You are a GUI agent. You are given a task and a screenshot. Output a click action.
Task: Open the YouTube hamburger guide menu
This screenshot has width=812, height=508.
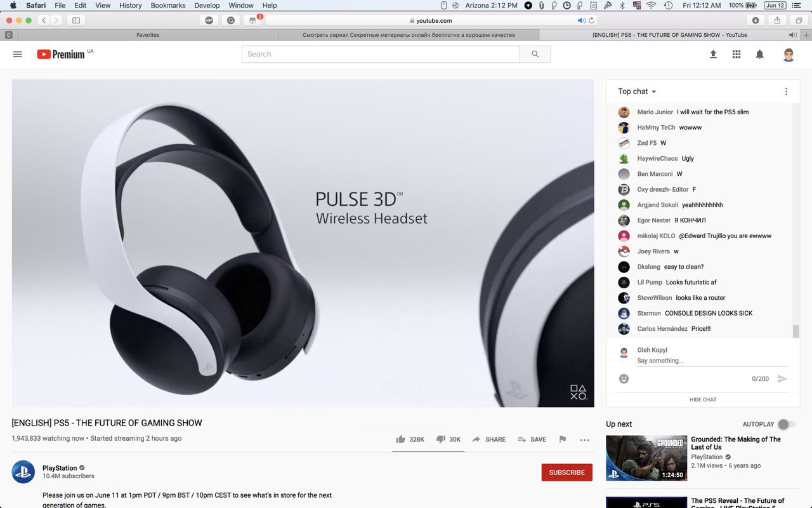point(18,55)
